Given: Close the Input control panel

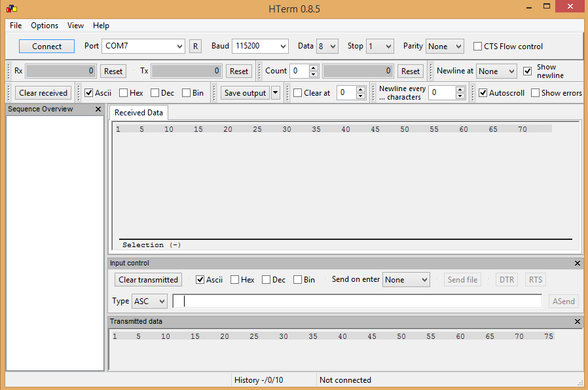Looking at the screenshot, I should point(577,263).
